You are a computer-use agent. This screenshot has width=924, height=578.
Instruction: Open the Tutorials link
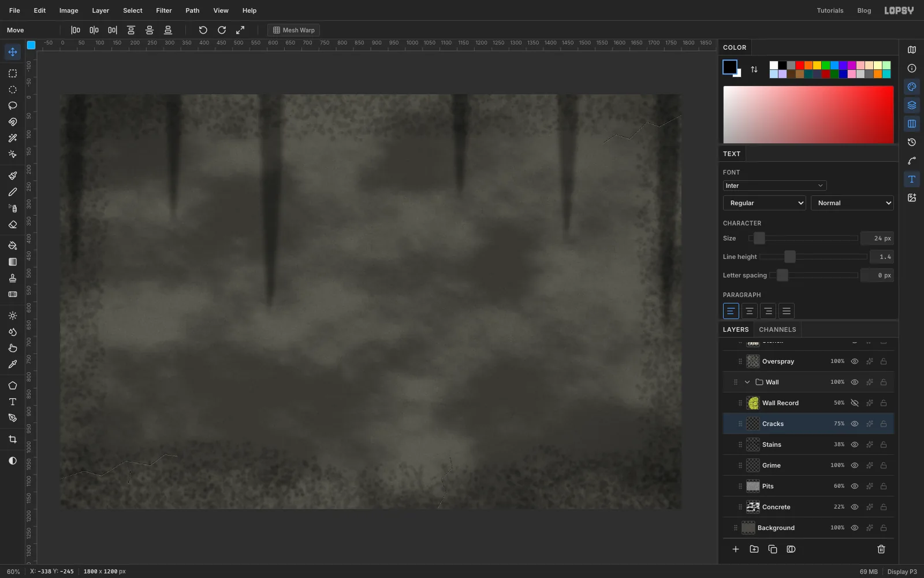830,10
